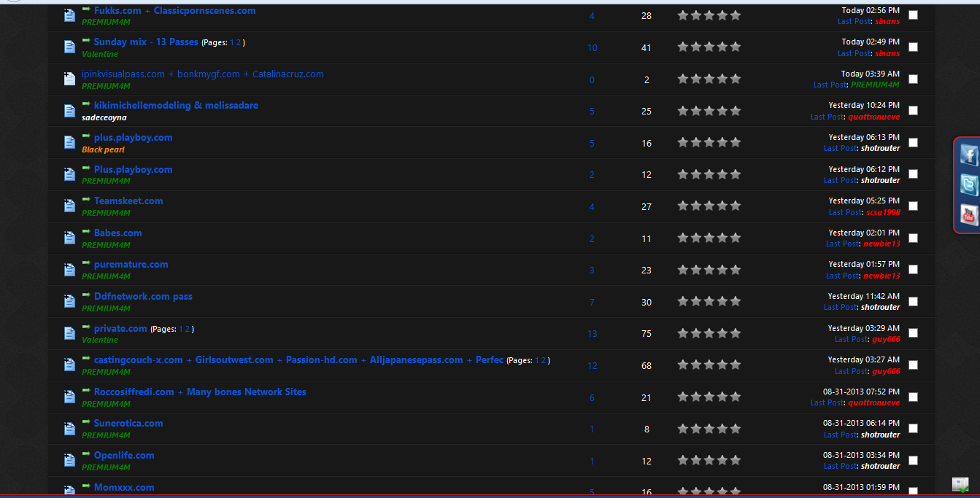Open the YouTube sidebar icon

pos(968,215)
